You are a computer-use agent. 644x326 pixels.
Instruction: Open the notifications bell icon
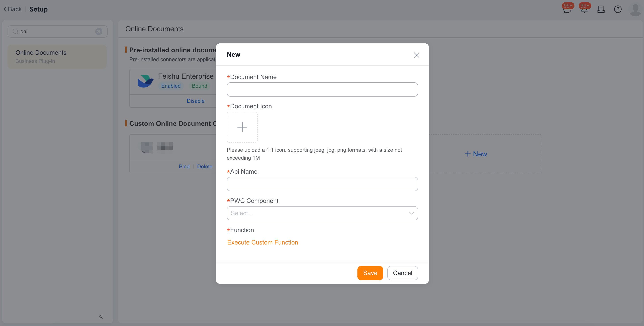coord(584,10)
